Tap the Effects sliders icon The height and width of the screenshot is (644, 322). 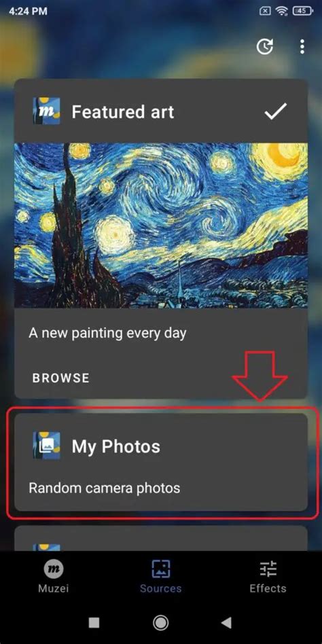(x=268, y=569)
